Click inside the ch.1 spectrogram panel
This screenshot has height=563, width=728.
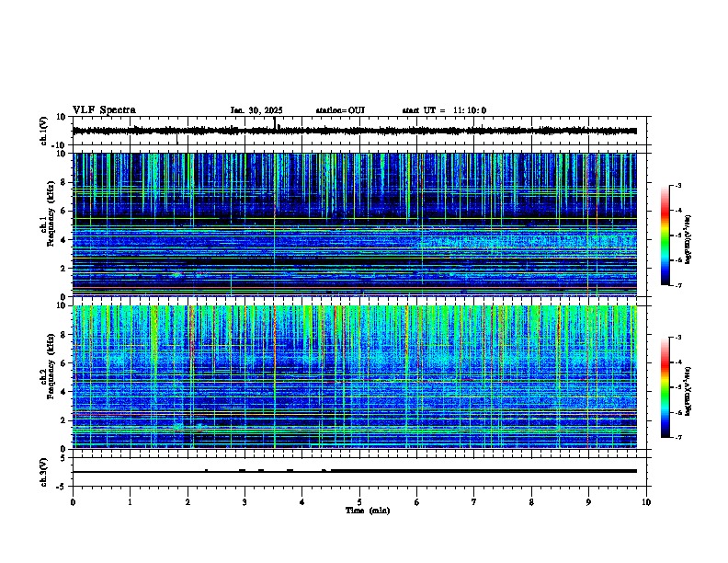pyautogui.click(x=355, y=224)
